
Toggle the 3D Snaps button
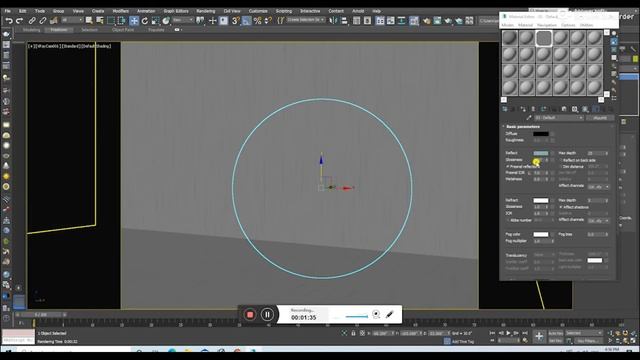pyautogui.click(x=236, y=20)
